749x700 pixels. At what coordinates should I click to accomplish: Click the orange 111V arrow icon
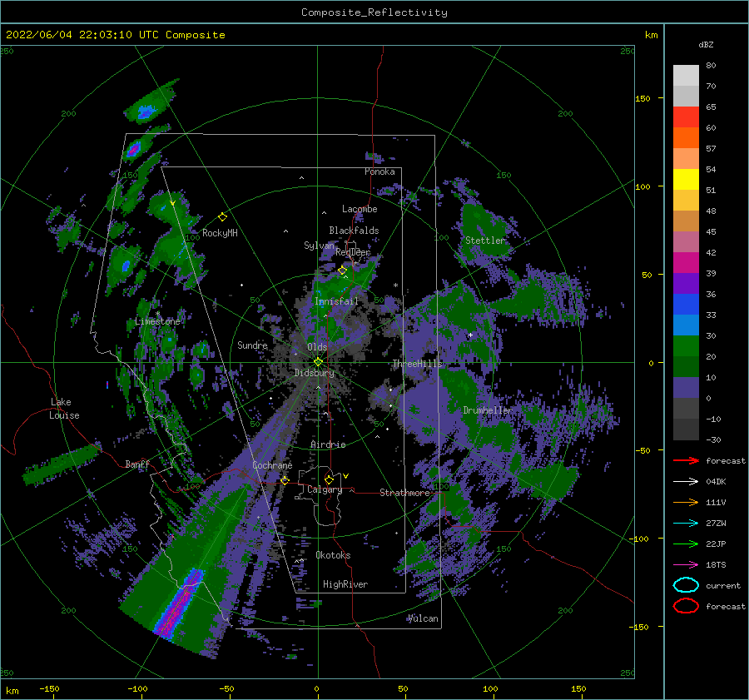pyautogui.click(x=686, y=502)
